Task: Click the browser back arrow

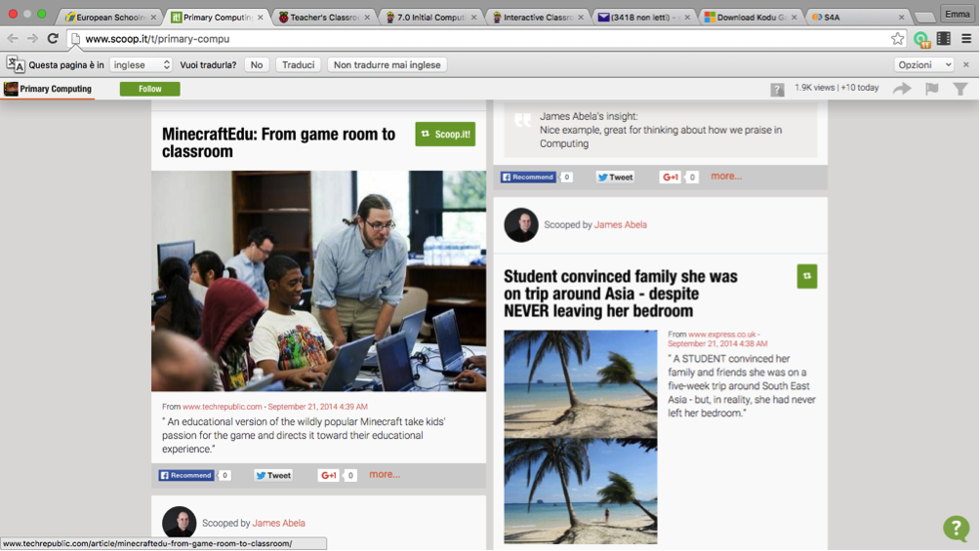Action: 13,39
